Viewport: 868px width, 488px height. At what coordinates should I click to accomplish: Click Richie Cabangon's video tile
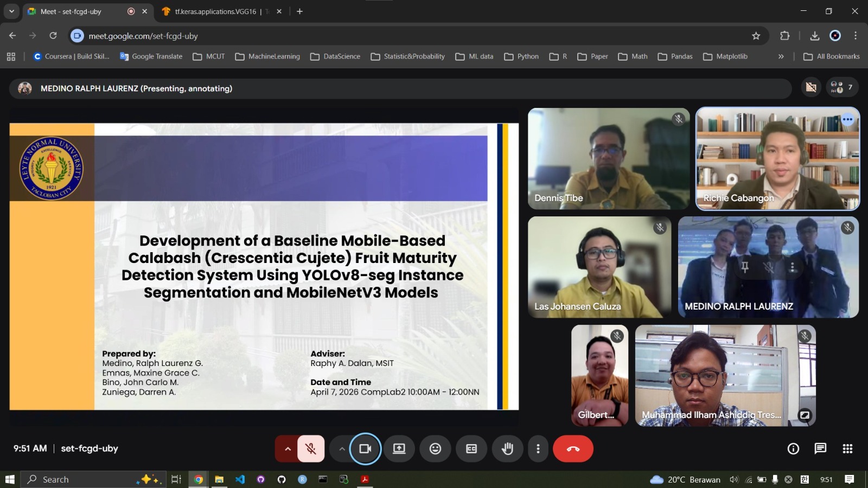tap(777, 158)
